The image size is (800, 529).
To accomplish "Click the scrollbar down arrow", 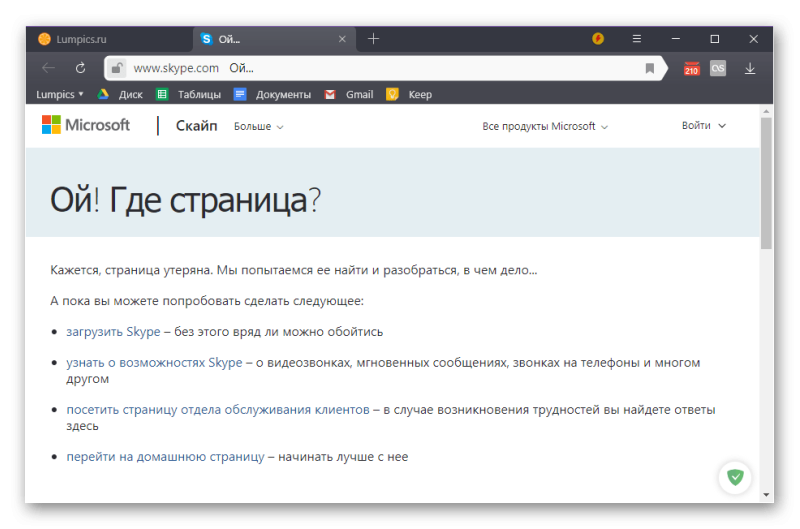I will (766, 494).
